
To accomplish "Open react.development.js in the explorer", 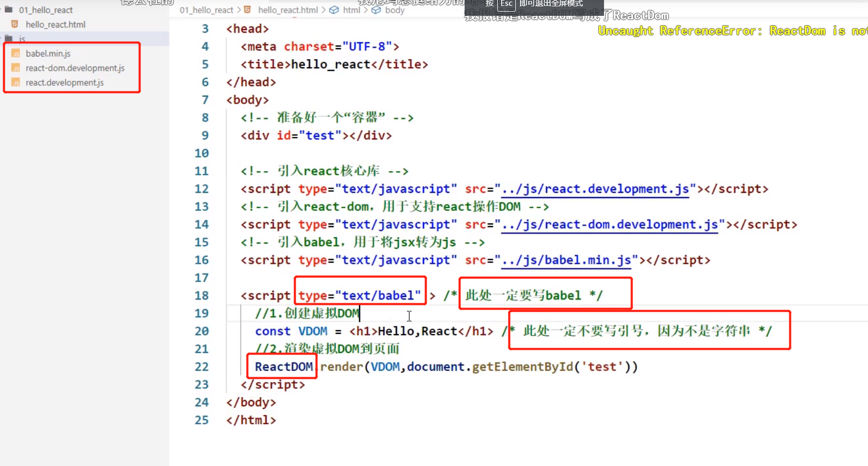I will 64,82.
